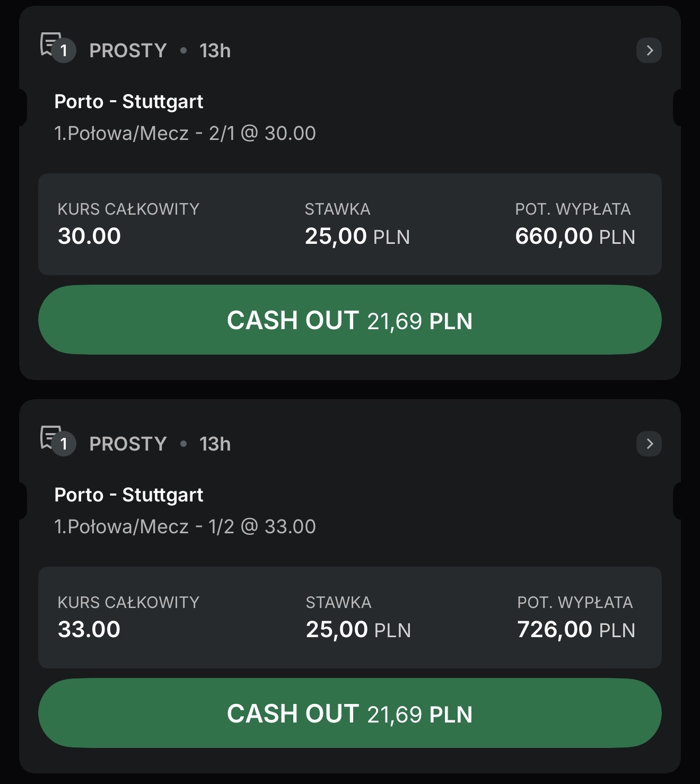The image size is (700, 784).
Task: Click the coupon icon on the 2/1 bet
Action: point(57,47)
